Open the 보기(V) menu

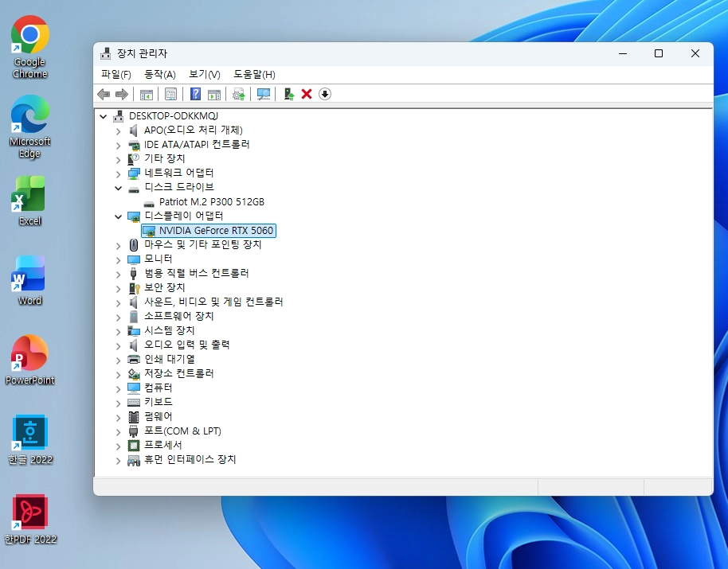(204, 74)
